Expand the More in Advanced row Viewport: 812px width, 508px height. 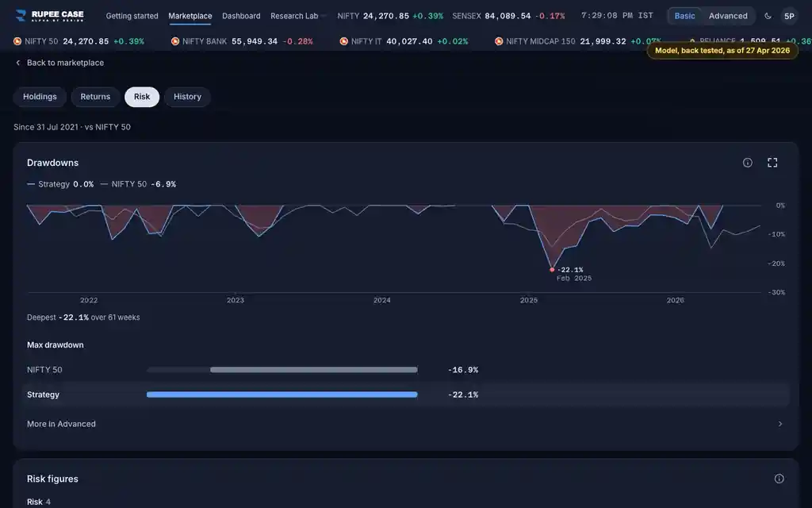pos(405,424)
